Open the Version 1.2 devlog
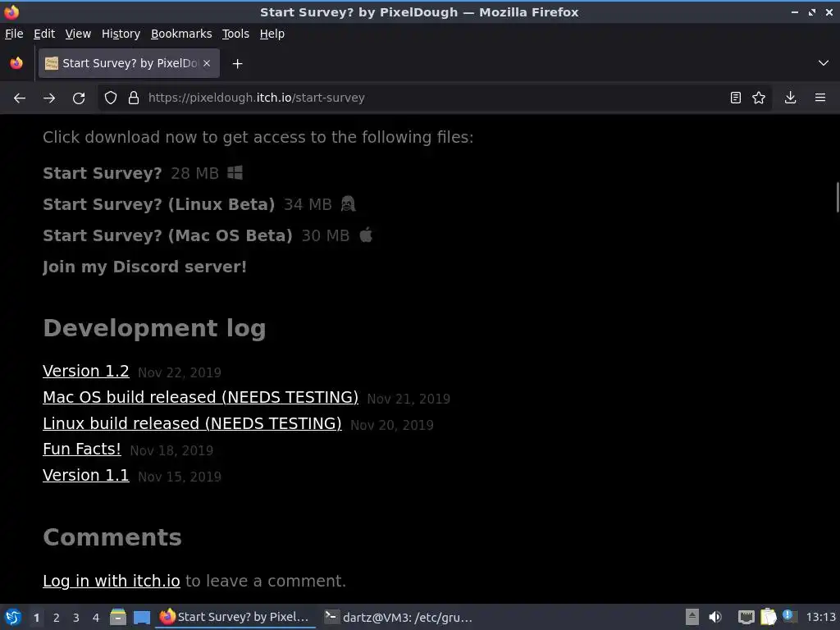The image size is (840, 630). [x=85, y=372]
